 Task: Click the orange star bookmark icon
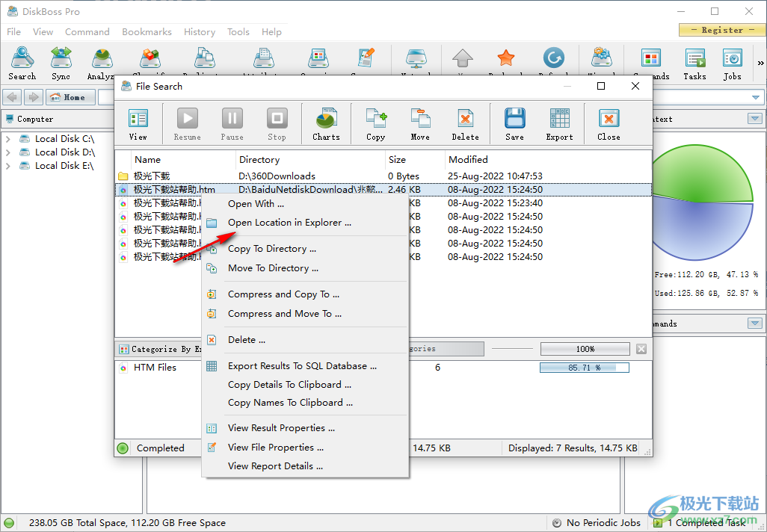coord(506,59)
